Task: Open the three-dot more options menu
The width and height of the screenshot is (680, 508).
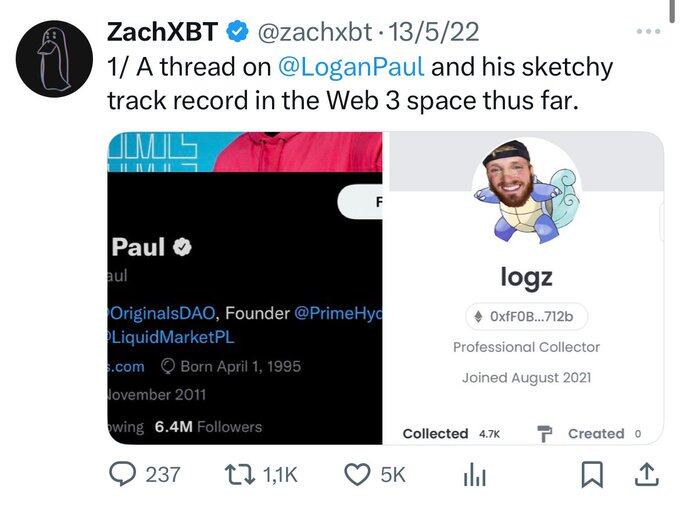Action: tap(647, 31)
